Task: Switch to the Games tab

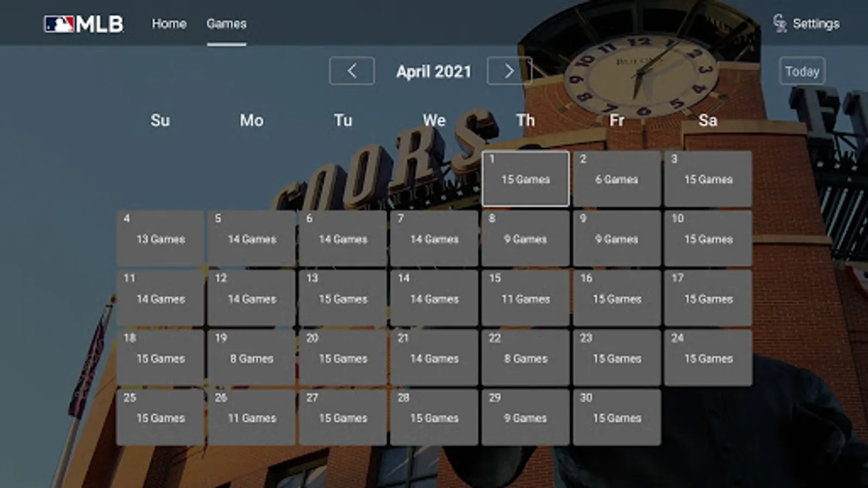Action: 226,24
